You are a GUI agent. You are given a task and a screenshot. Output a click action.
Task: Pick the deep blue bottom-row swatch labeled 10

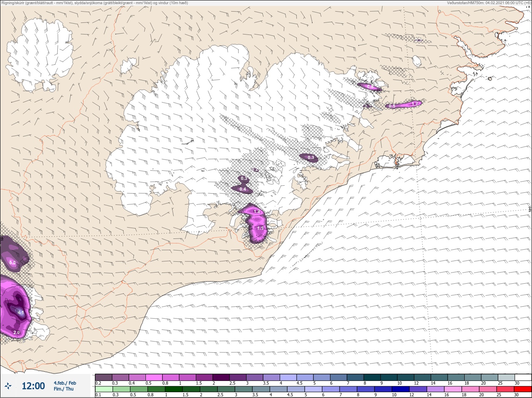click(x=401, y=389)
